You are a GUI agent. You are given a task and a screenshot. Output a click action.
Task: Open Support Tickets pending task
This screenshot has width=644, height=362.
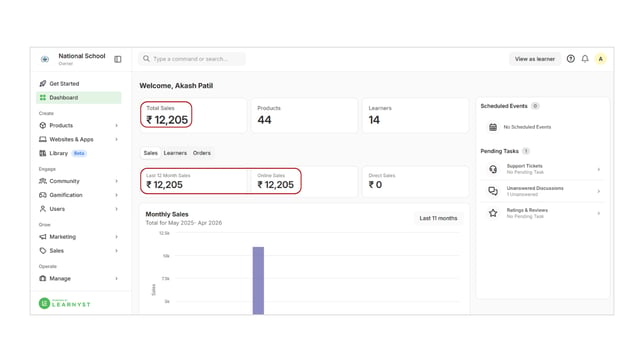click(x=543, y=169)
